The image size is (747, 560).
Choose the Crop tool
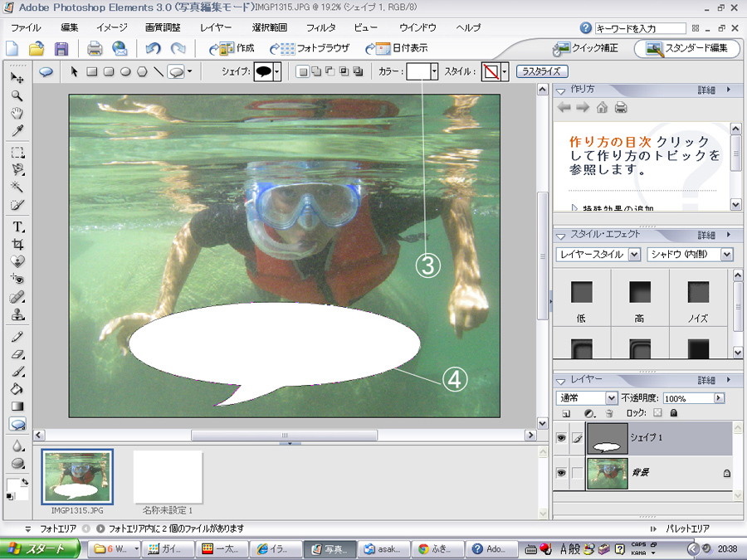[x=17, y=244]
